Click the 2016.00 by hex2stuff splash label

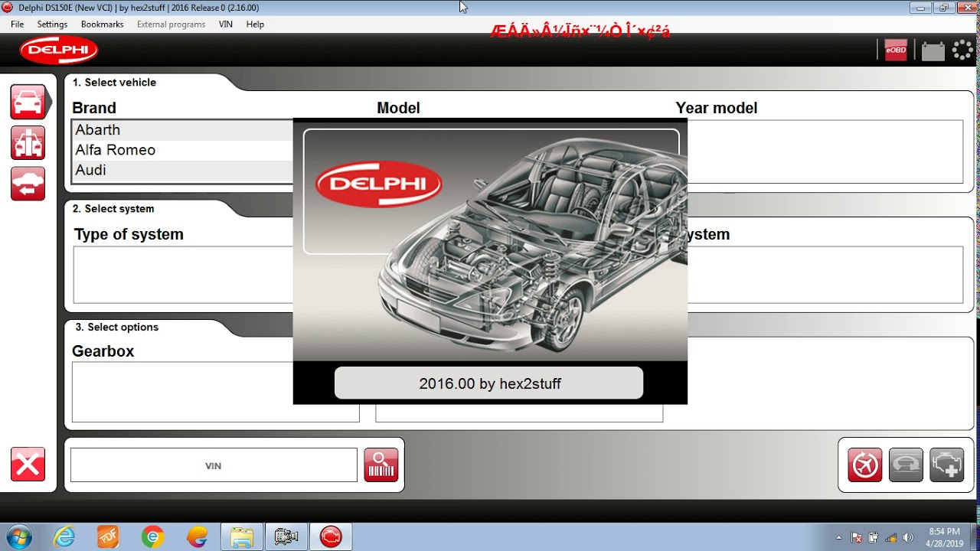click(489, 383)
